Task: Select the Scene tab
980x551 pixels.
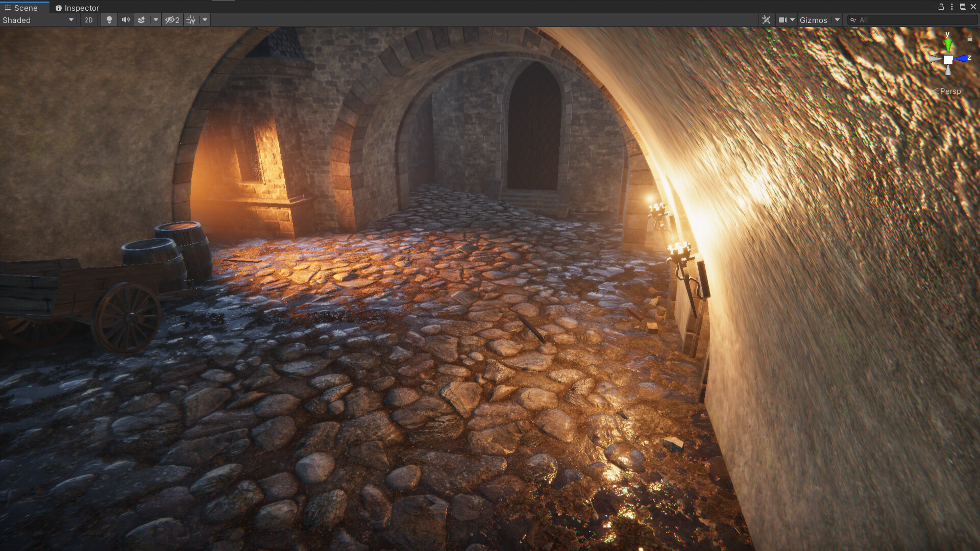Action: point(23,8)
